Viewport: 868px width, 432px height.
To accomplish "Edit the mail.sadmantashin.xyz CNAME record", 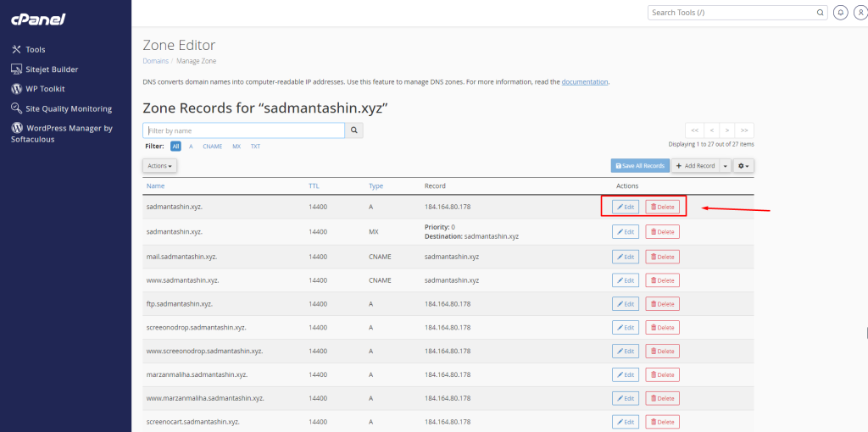I will tap(626, 257).
